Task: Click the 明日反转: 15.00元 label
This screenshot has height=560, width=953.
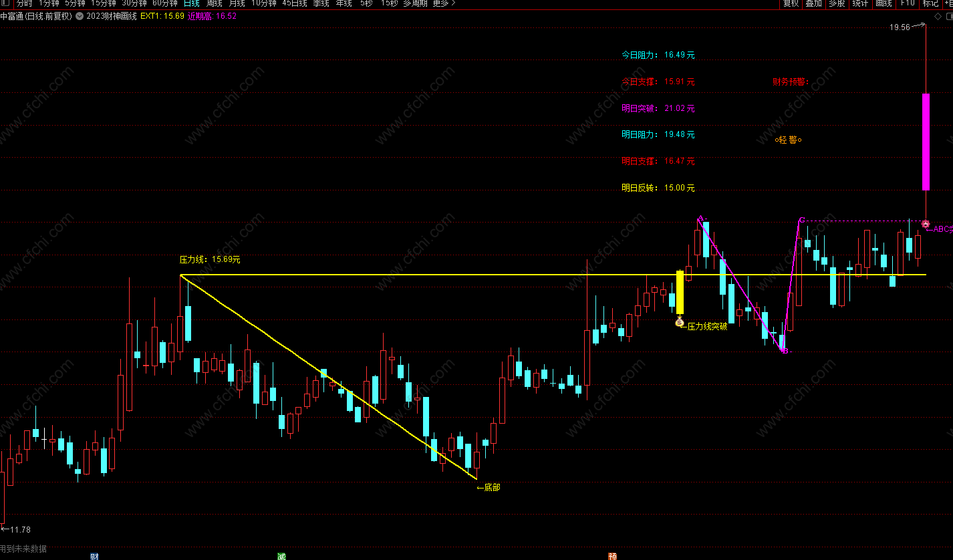Action: coord(658,188)
